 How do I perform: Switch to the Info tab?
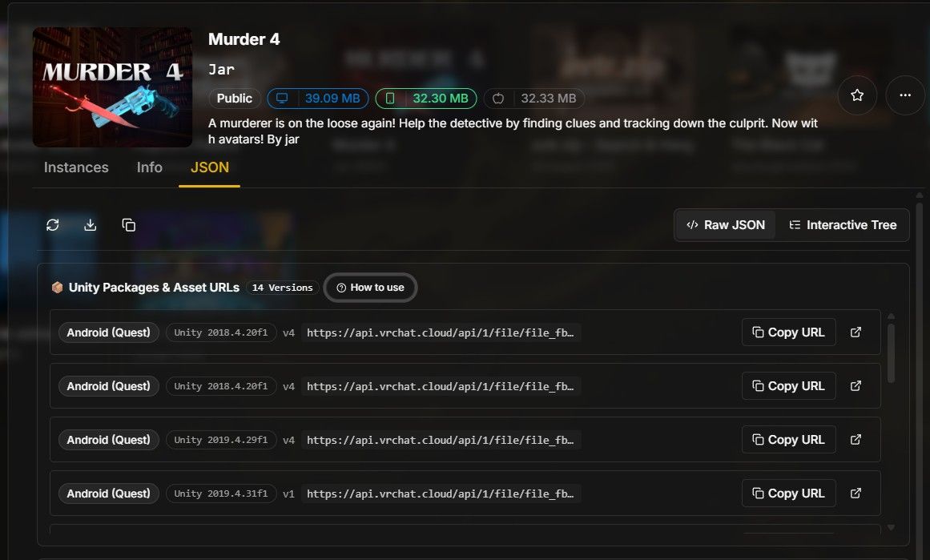(150, 167)
